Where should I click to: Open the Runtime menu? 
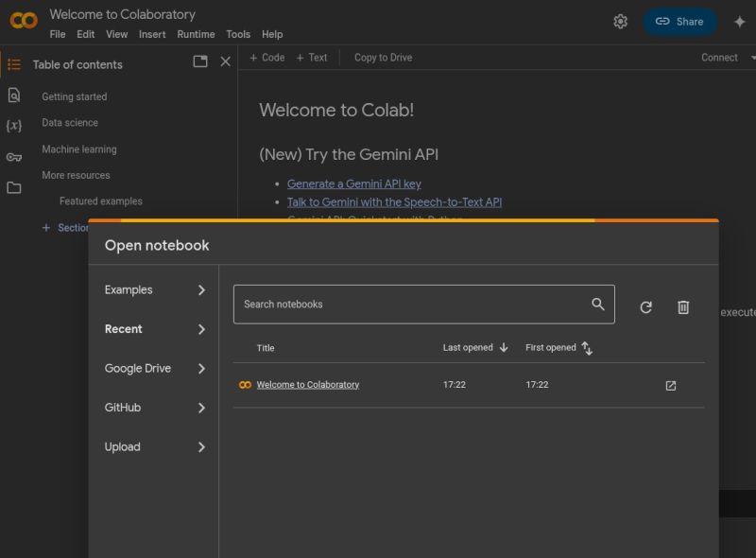[196, 34]
